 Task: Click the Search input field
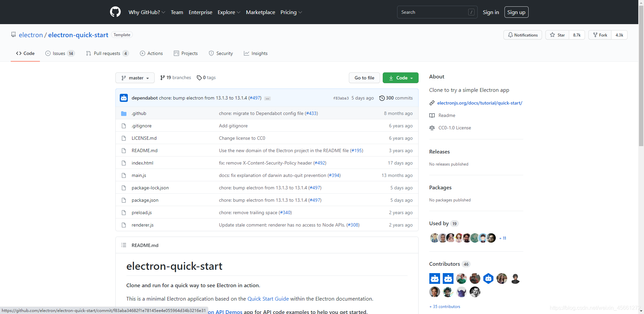click(436, 12)
